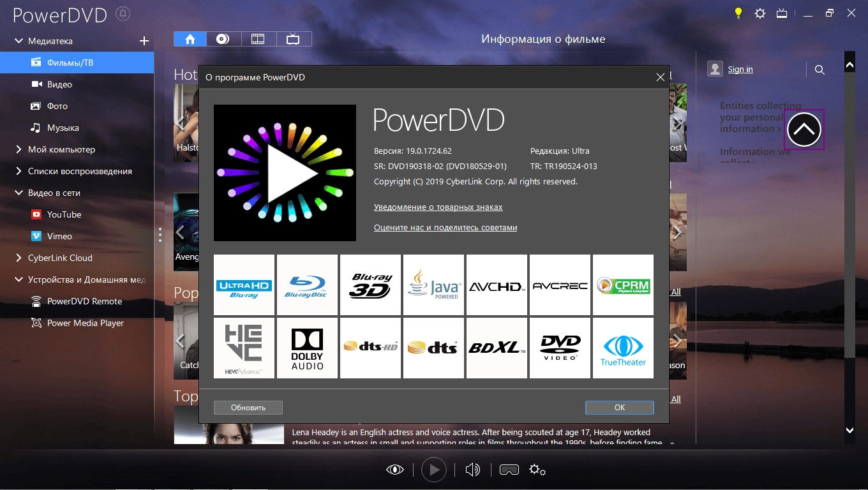Screen dimensions: 868x490
Task: Toggle TrueTheater eye icon in bottom bar
Action: click(x=395, y=470)
